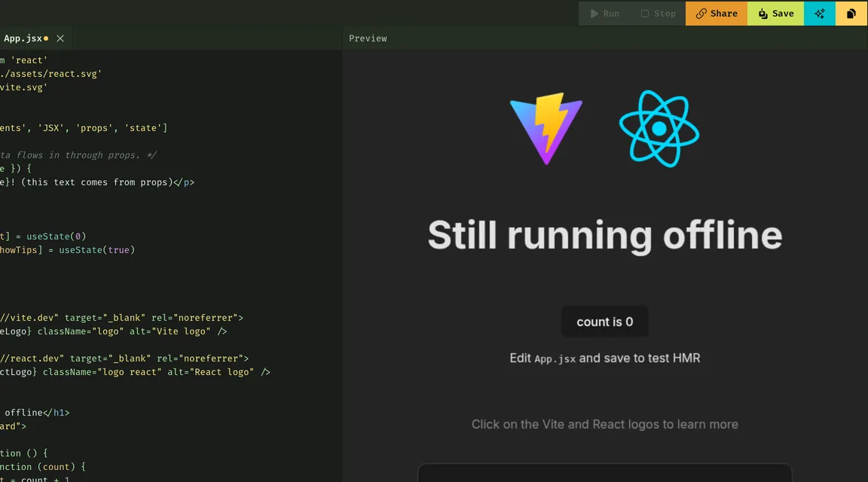Click the Stop button
Viewport: 868px width, 482px height.
[659, 14]
